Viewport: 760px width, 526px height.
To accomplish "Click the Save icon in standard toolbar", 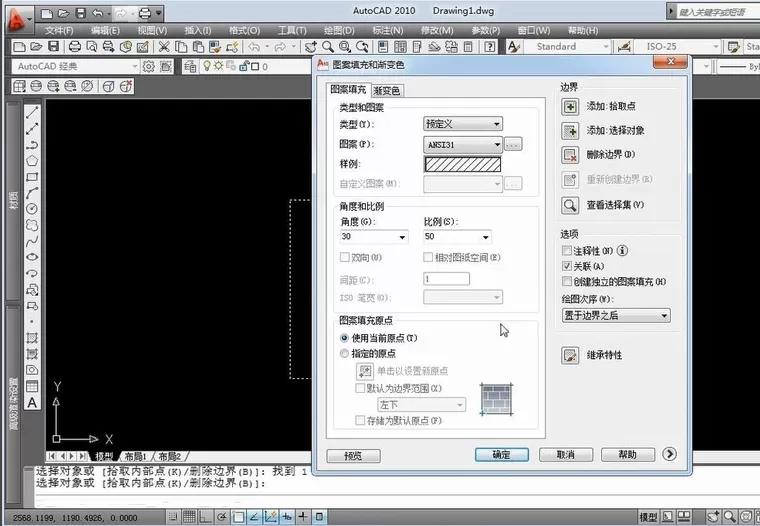I will click(53, 47).
